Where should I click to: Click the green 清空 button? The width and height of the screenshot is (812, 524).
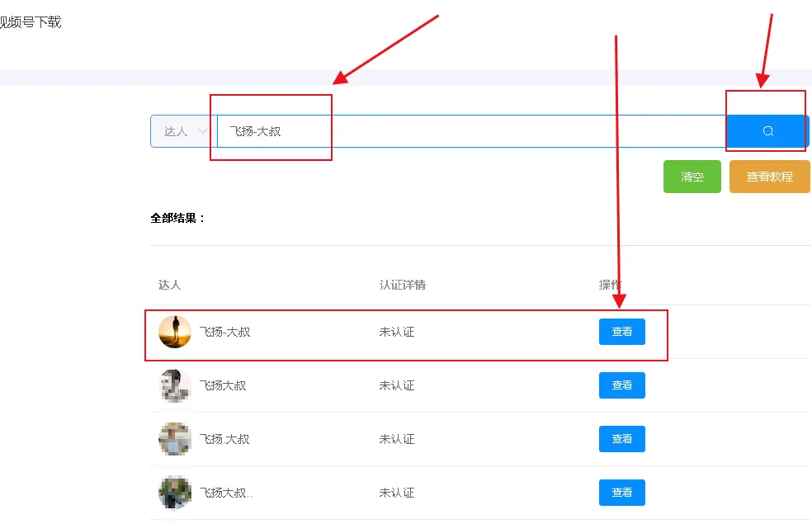tap(692, 177)
